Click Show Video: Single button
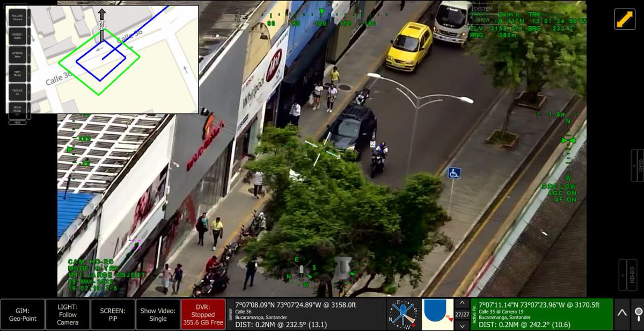 point(158,314)
